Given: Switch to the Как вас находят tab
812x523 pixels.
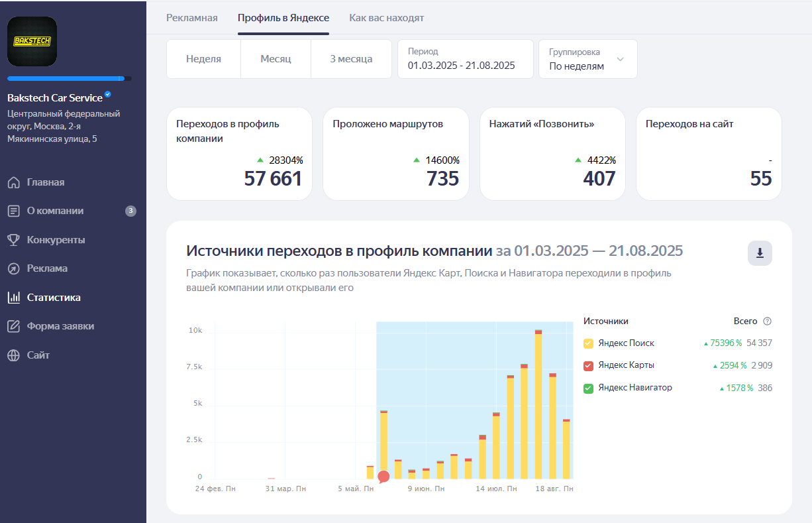Looking at the screenshot, I should click(x=387, y=18).
